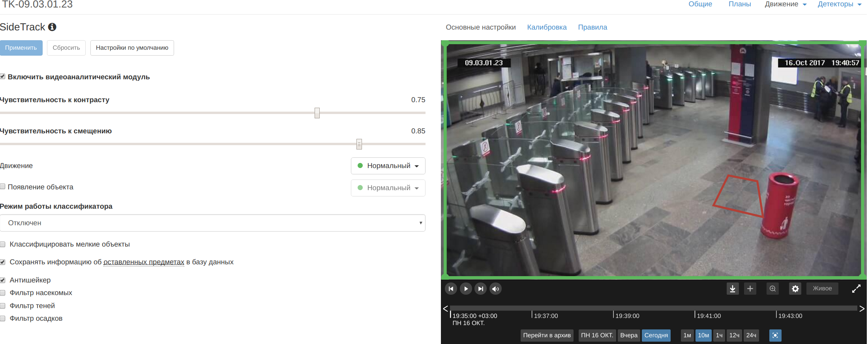Enable Фильтр насекомых checkbox
Screen dimensions: 868x344
3,293
